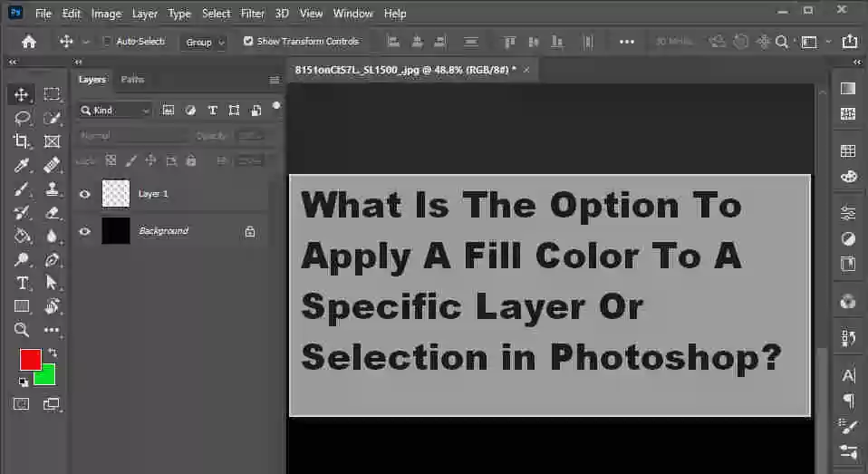This screenshot has width=868, height=474.
Task: Open the Kind filter dropdown
Action: (114, 111)
